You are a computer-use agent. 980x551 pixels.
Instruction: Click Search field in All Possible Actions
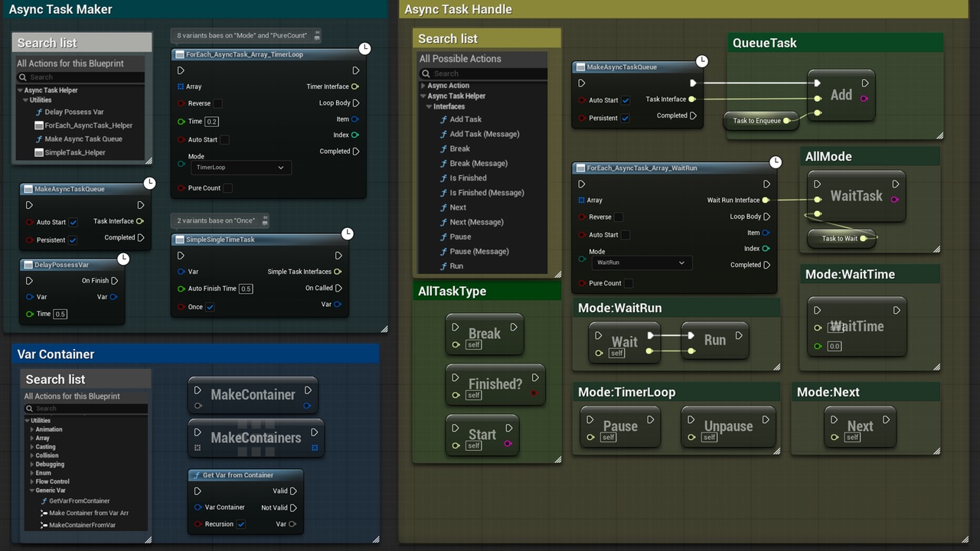pyautogui.click(x=483, y=74)
